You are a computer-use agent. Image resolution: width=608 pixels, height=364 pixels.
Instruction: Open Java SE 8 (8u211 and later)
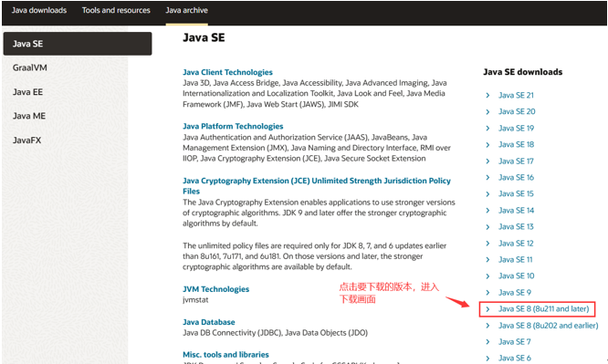543,309
